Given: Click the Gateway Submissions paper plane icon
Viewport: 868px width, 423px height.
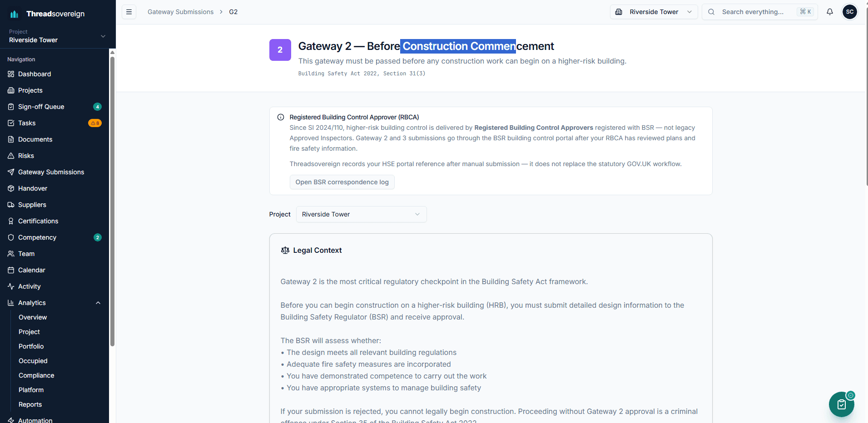Looking at the screenshot, I should pos(11,172).
